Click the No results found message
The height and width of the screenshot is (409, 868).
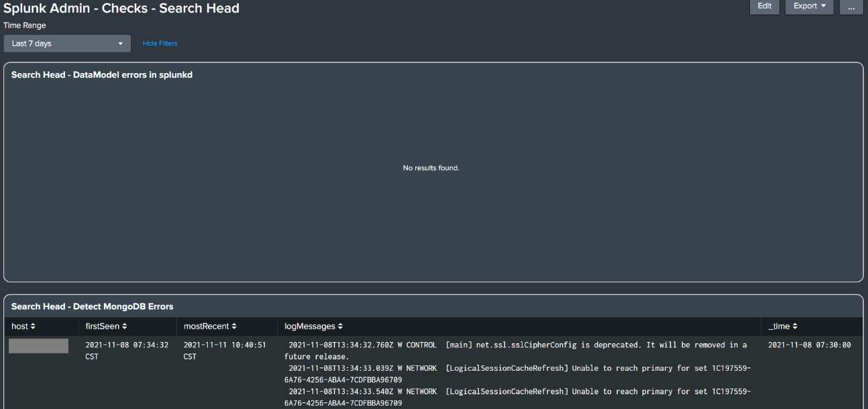(x=431, y=168)
